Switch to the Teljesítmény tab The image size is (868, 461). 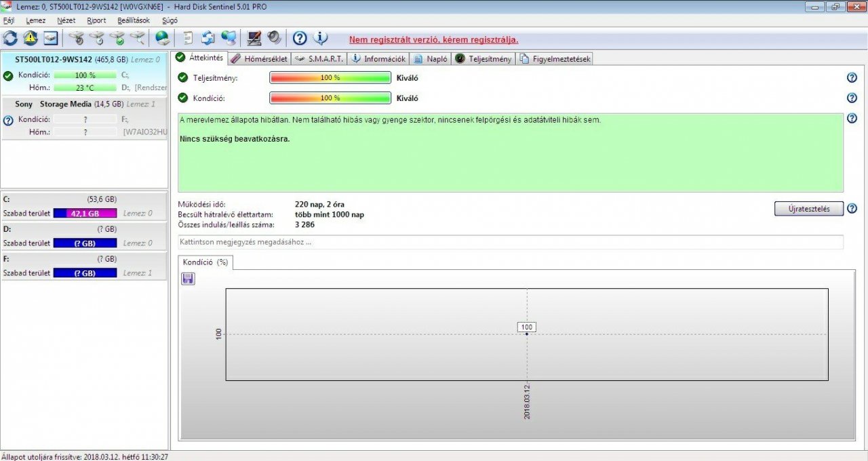(x=483, y=59)
